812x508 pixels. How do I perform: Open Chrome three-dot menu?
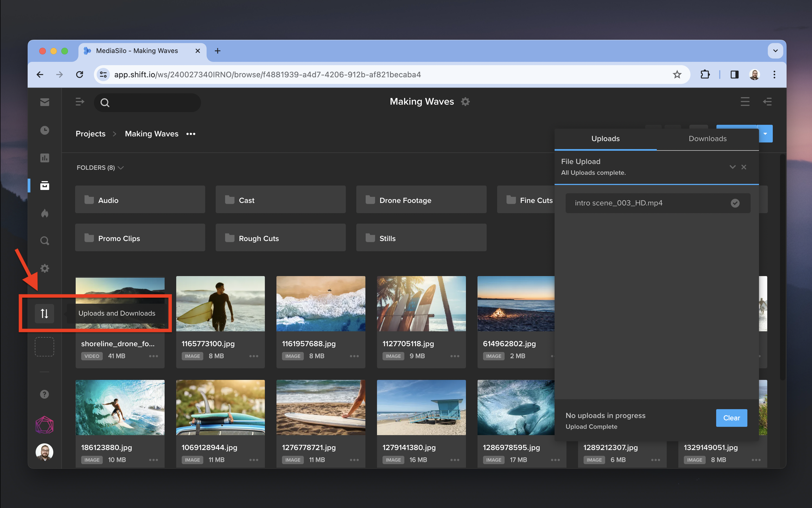pos(774,75)
